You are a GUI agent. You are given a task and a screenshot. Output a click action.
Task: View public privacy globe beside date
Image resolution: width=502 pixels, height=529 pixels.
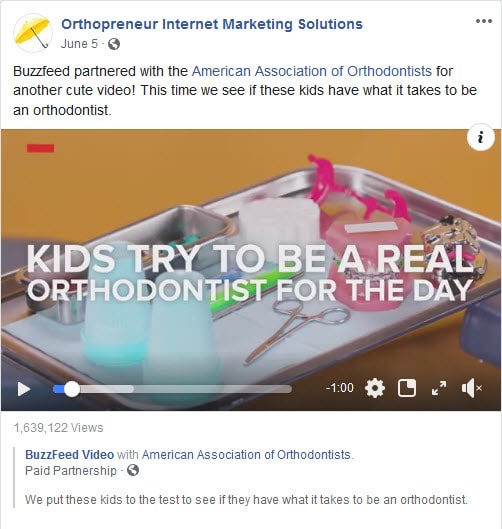click(114, 44)
